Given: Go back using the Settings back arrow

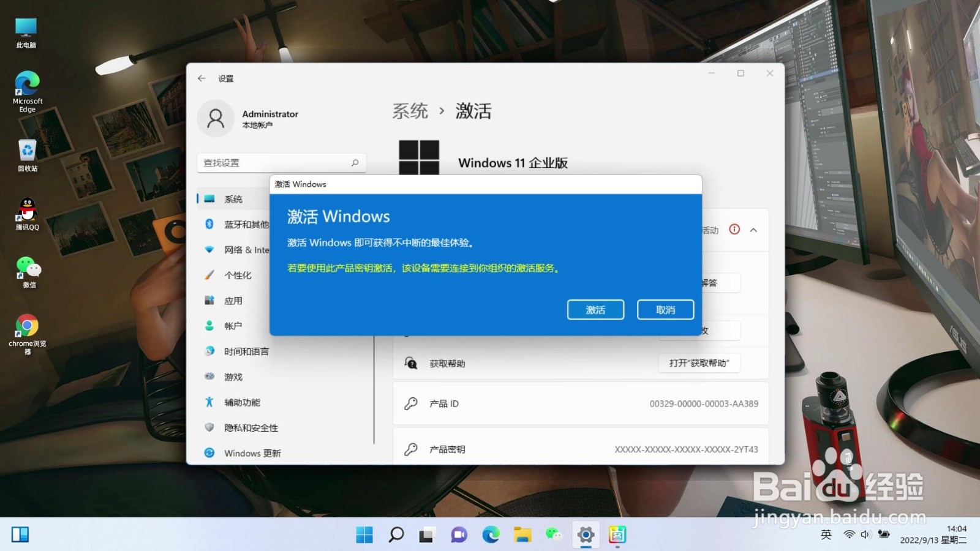Looking at the screenshot, I should click(x=202, y=78).
